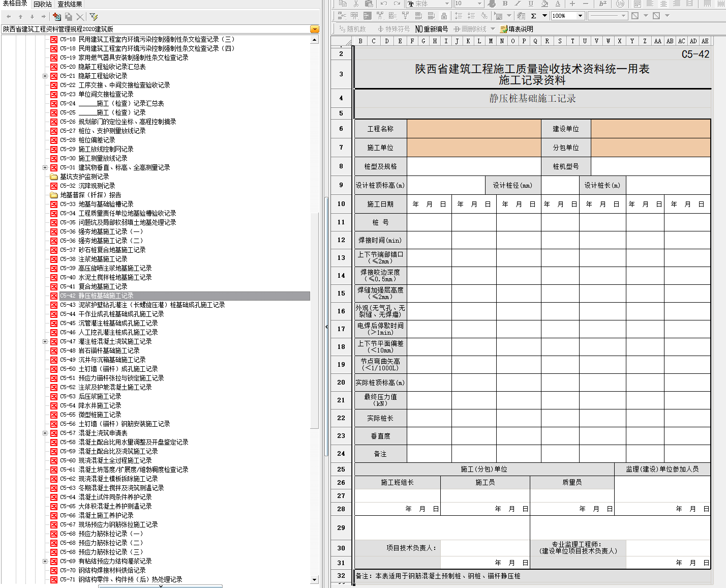The height and width of the screenshot is (588, 726).
Task: Click the copy table icon in catalog toolbar
Action: [69, 17]
